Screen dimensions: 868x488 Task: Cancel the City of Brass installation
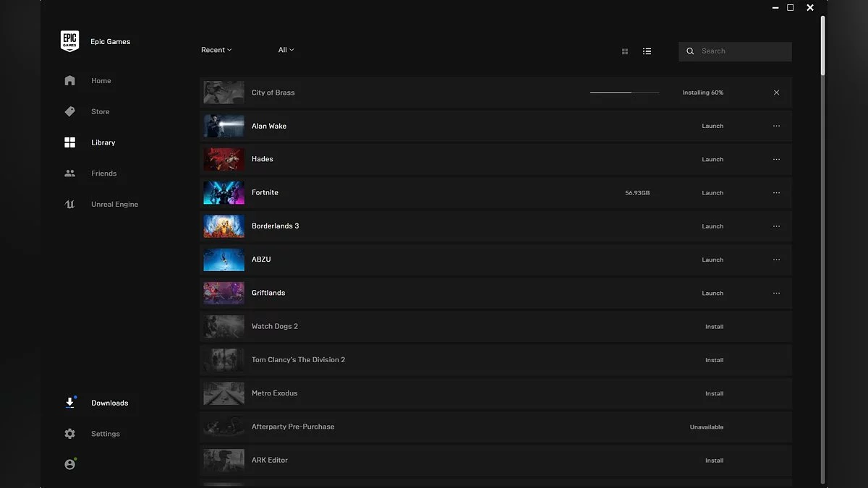coord(776,93)
